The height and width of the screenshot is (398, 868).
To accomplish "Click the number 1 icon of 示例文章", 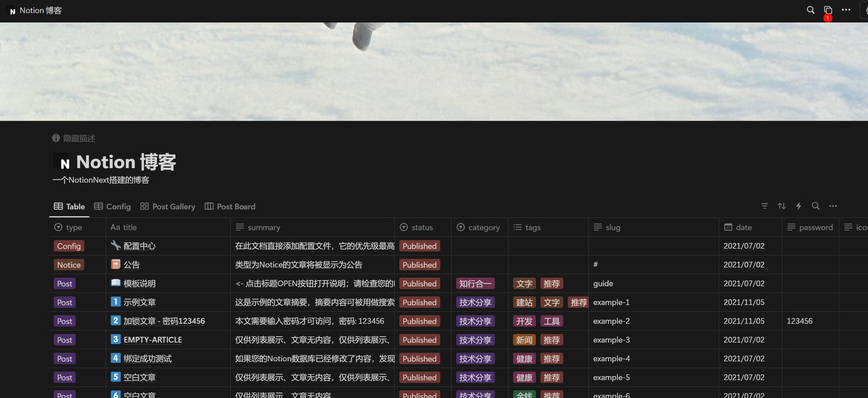I will click(x=116, y=302).
